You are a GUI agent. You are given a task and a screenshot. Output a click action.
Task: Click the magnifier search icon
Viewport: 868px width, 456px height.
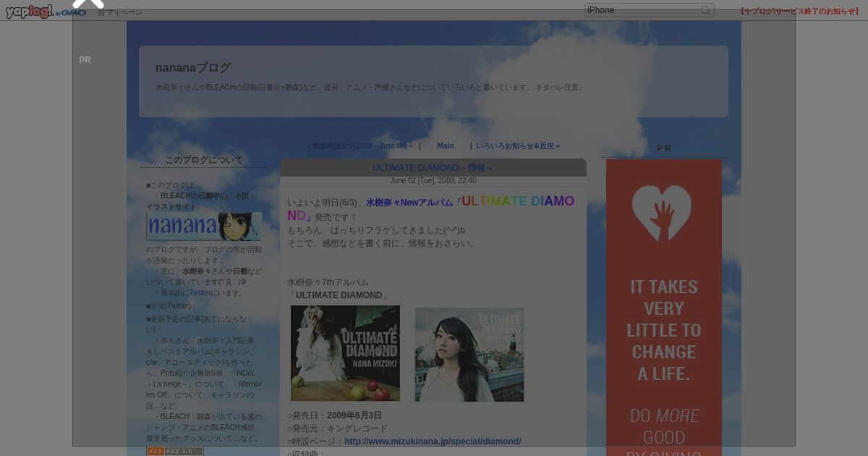coord(706,10)
